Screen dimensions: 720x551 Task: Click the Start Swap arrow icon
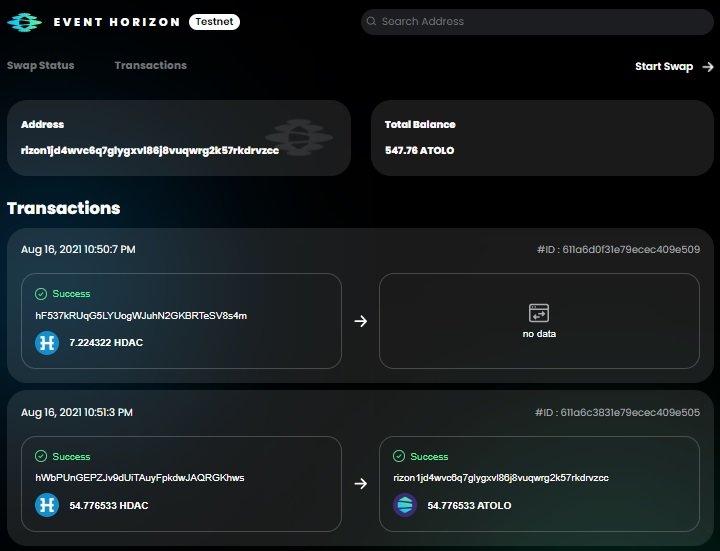[x=708, y=67]
